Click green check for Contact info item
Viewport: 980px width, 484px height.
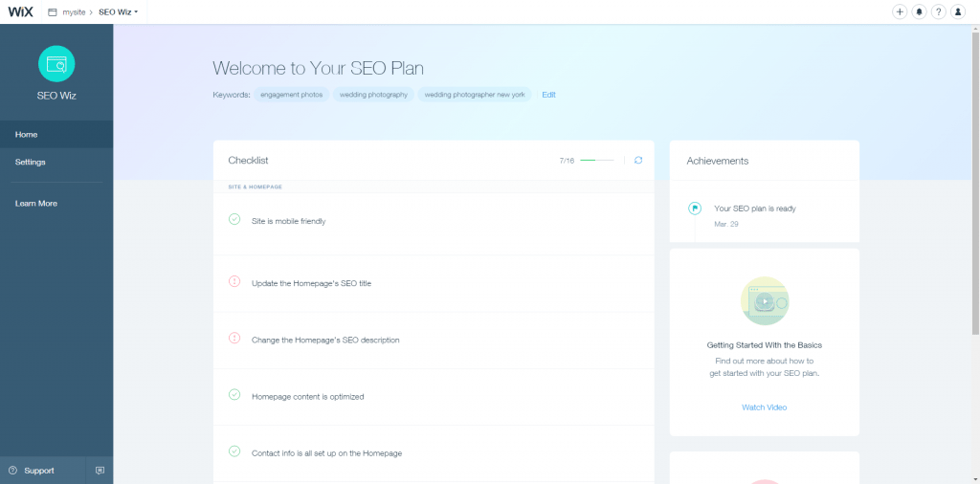pyautogui.click(x=234, y=451)
